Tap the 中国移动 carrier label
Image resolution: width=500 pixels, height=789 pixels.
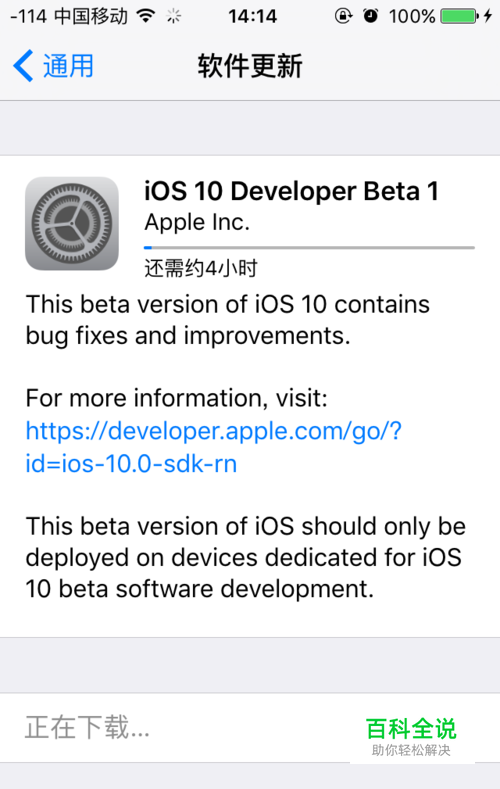tap(91, 17)
